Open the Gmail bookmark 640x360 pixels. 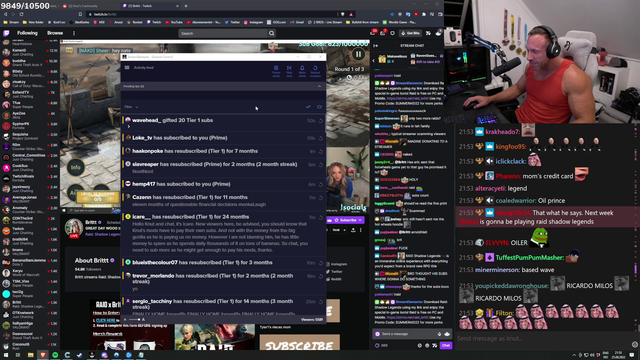pos(297,22)
